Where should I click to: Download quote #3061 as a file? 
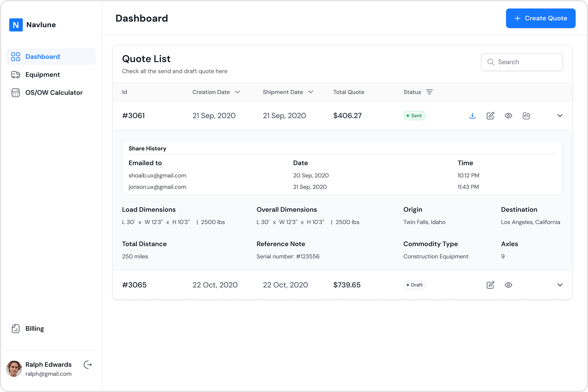(x=472, y=116)
